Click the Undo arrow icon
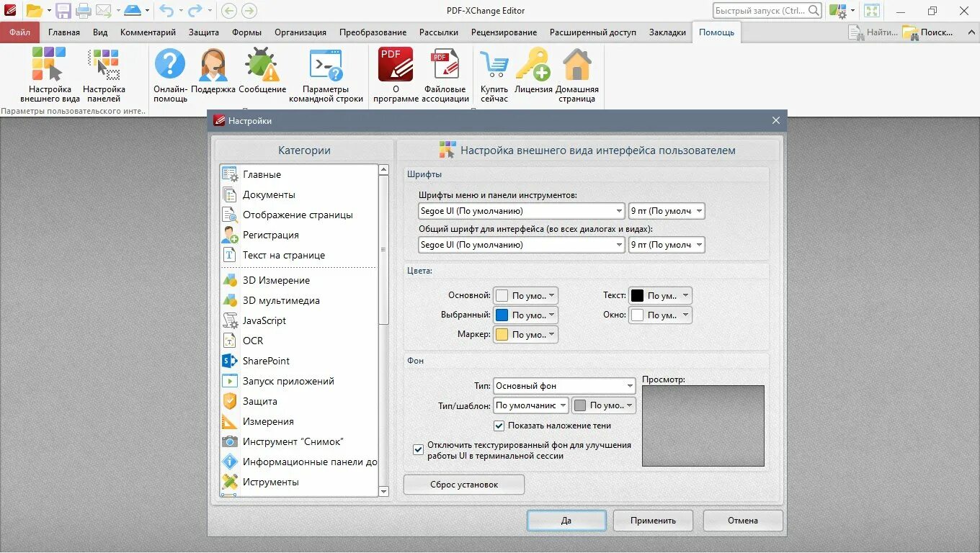The image size is (980, 553). click(166, 11)
